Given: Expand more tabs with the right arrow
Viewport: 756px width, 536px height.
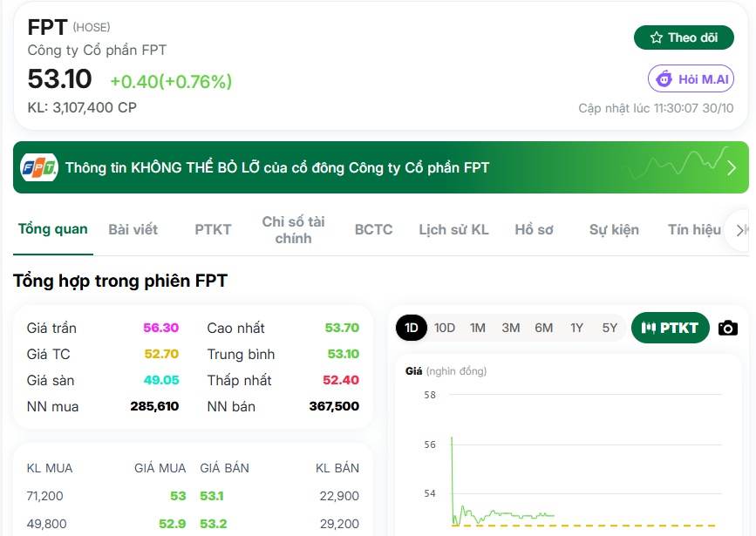Looking at the screenshot, I should 739,230.
